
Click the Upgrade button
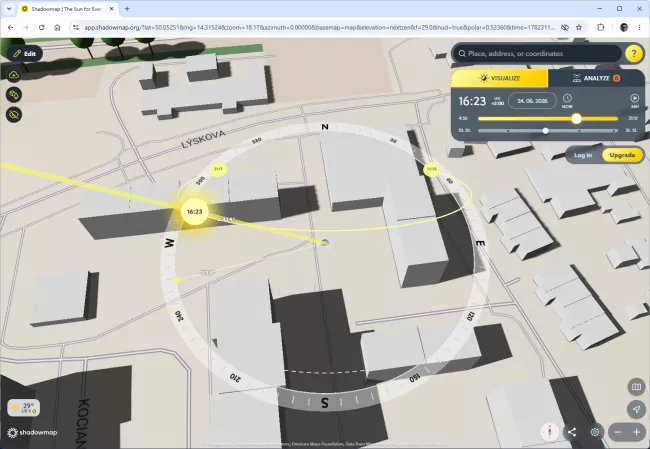click(622, 155)
